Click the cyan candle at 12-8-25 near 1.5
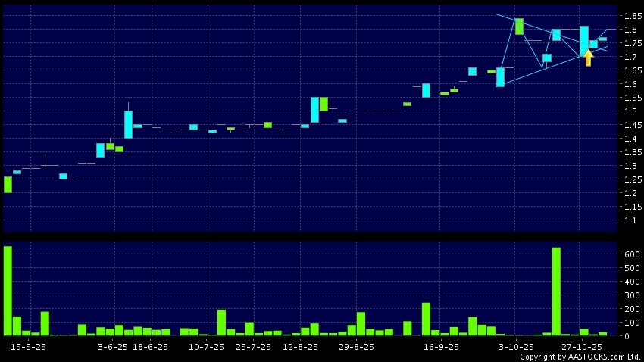Image resolution: width=644 pixels, height=362 pixels. pos(314,110)
